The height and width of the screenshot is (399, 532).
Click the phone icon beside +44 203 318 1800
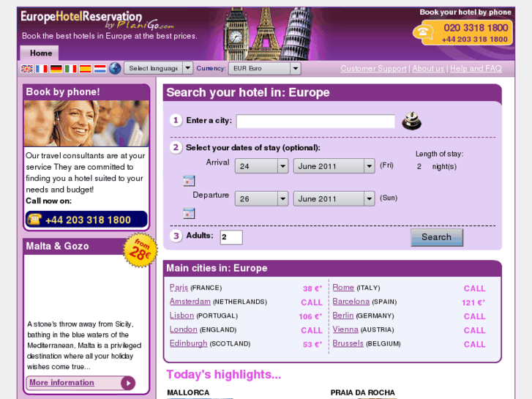[34, 219]
